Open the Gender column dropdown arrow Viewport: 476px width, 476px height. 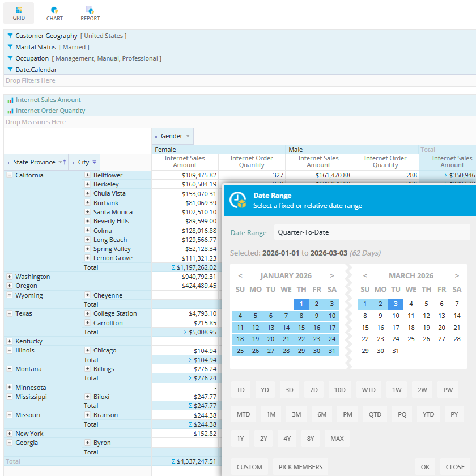tap(188, 136)
